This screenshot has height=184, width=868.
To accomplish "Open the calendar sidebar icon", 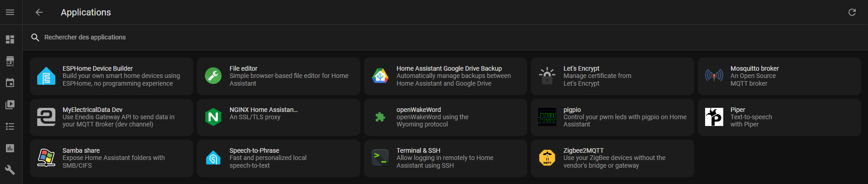I will tap(10, 83).
